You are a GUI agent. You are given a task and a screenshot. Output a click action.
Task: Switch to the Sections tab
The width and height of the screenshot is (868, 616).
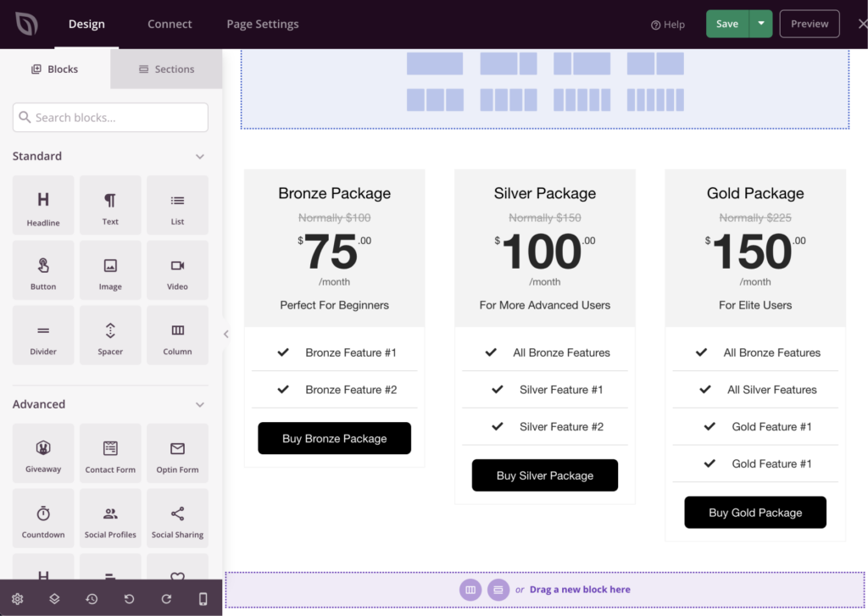[166, 69]
